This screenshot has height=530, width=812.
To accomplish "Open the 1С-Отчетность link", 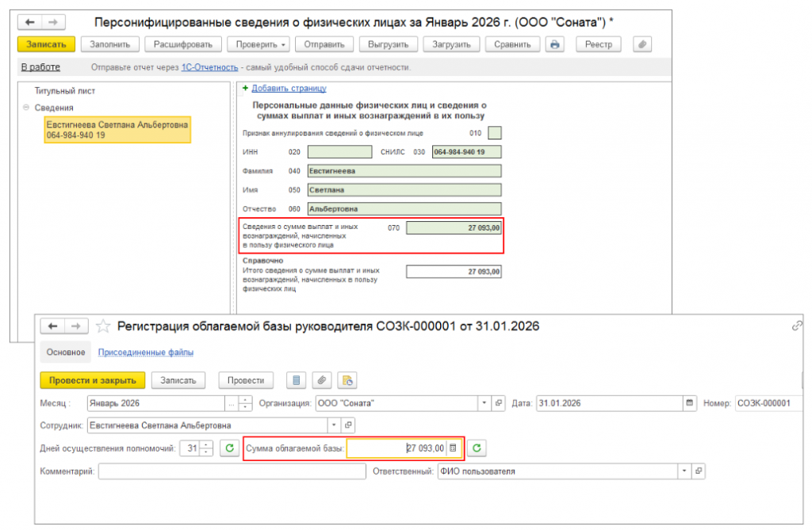I will pyautogui.click(x=209, y=67).
